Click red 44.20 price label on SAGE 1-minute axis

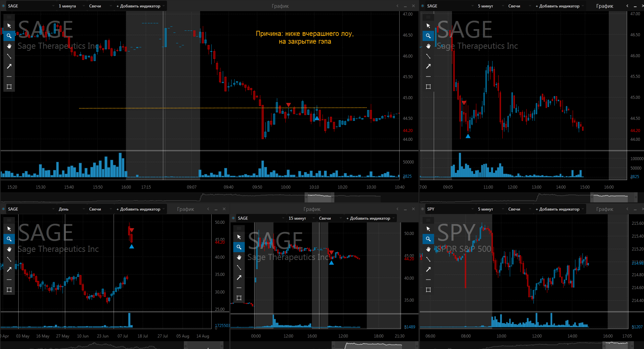tap(408, 131)
